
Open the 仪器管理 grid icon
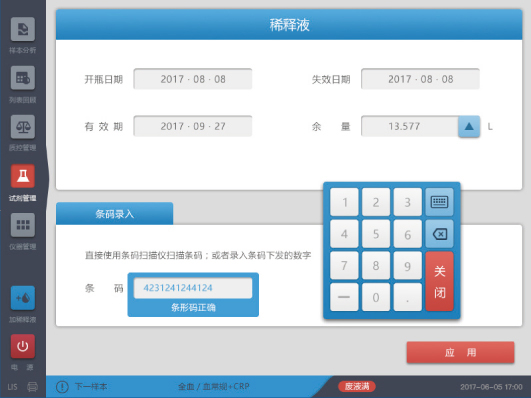pyautogui.click(x=23, y=225)
